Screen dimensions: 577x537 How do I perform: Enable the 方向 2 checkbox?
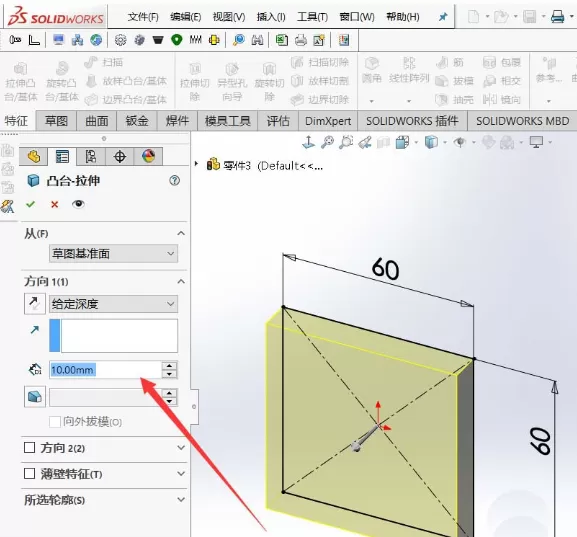(x=29, y=448)
